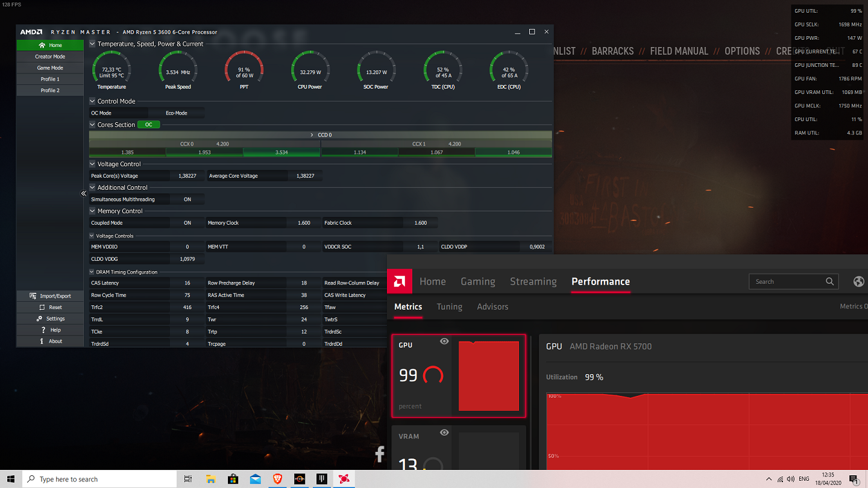Open the Streaming tab in Radeon Software
Image resolution: width=868 pixels, height=488 pixels.
pyautogui.click(x=533, y=281)
